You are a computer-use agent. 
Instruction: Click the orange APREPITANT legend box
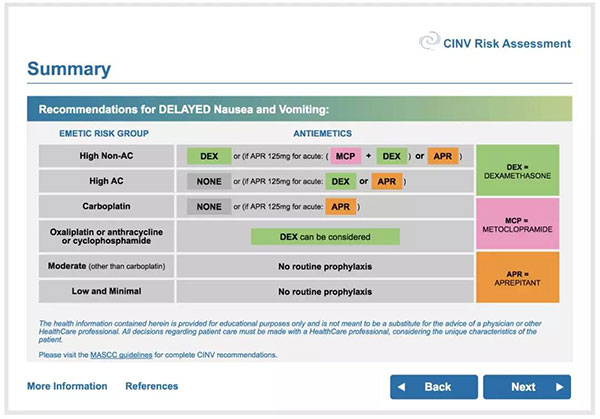pos(517,277)
